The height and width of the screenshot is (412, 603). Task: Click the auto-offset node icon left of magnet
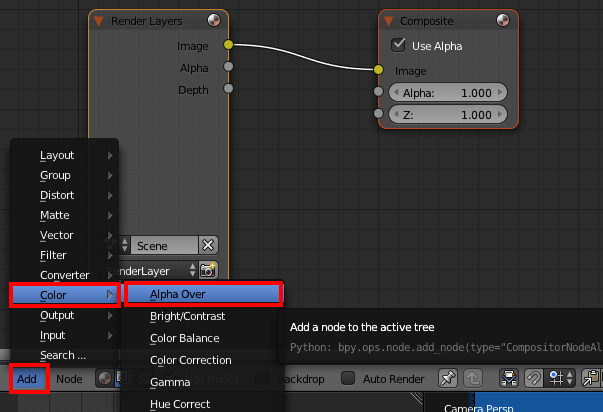(x=509, y=379)
